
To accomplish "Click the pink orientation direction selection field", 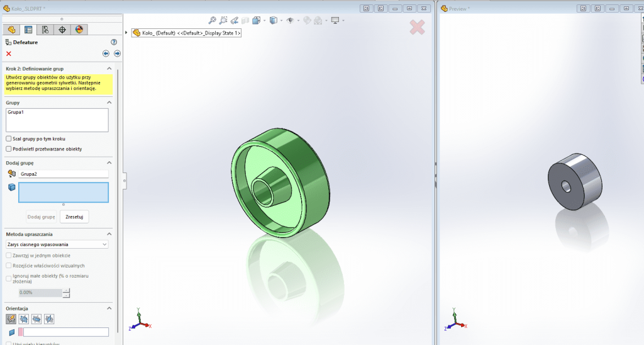I will (63, 332).
